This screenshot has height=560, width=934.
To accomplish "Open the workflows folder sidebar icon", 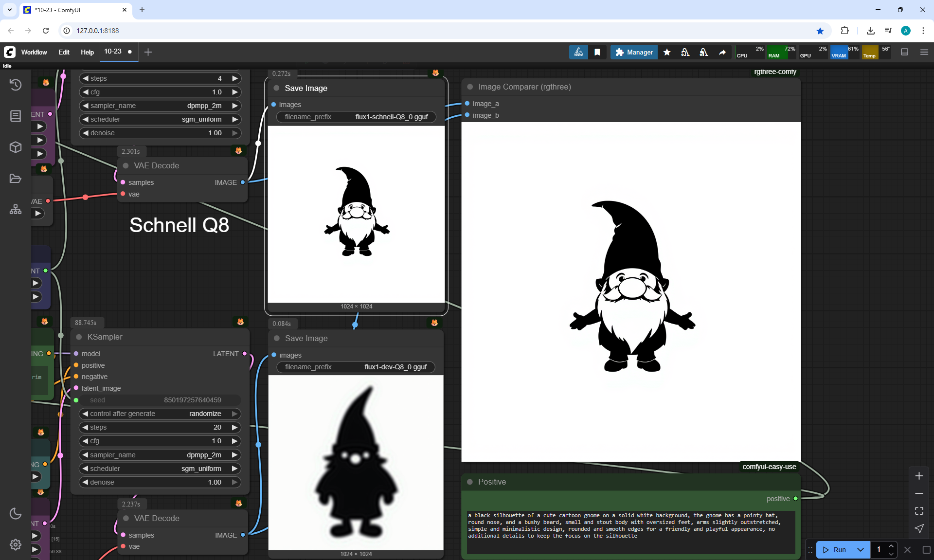I will [x=16, y=179].
